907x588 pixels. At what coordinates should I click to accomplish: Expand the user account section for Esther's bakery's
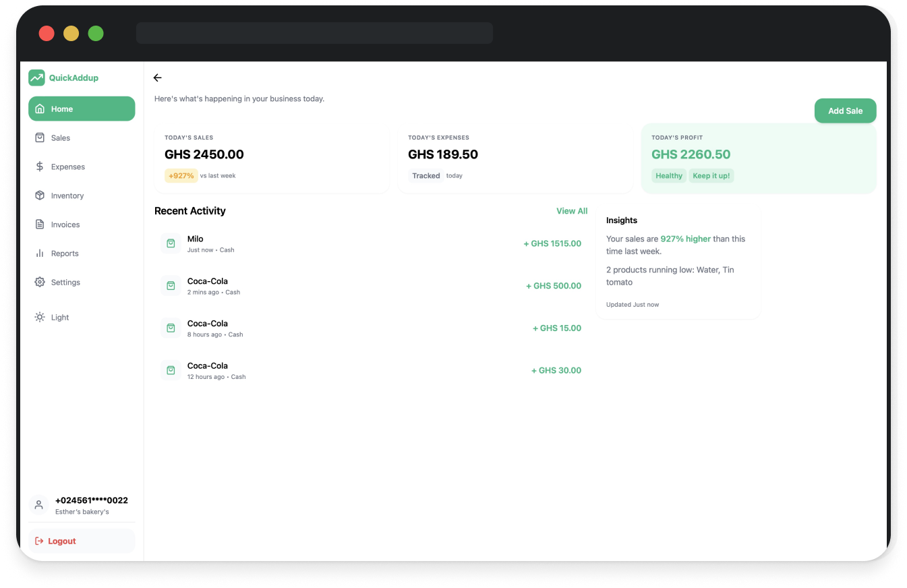point(81,504)
